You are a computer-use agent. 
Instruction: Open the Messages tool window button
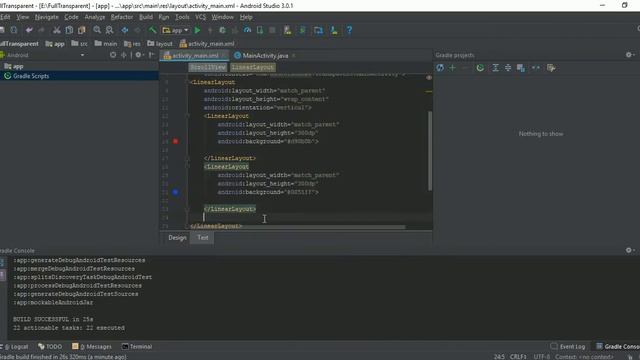[92, 347]
